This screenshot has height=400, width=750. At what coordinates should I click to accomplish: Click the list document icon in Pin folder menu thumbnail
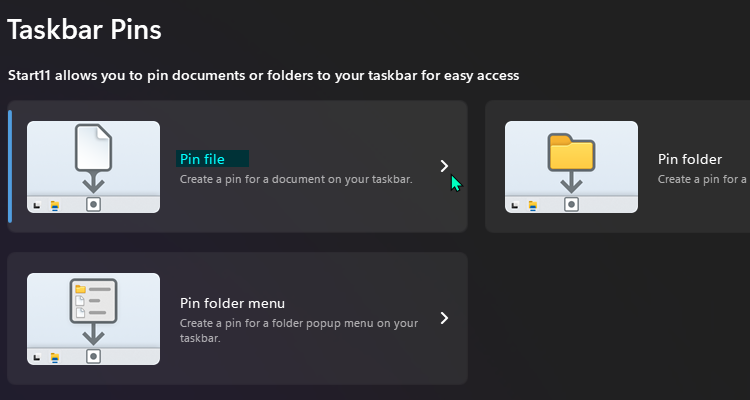tap(93, 301)
